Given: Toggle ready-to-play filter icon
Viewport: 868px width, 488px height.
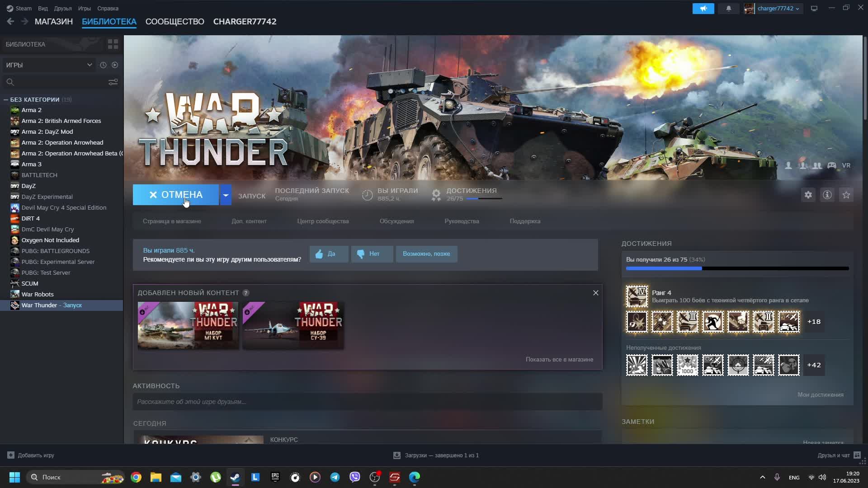Looking at the screenshot, I should click(115, 65).
